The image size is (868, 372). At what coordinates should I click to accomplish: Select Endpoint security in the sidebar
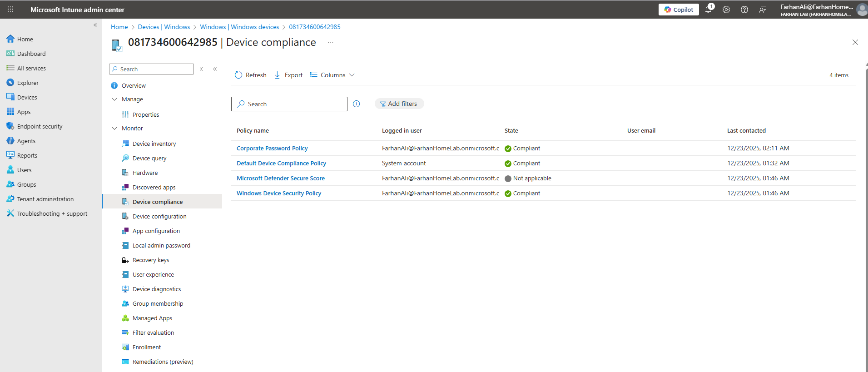pyautogui.click(x=40, y=126)
